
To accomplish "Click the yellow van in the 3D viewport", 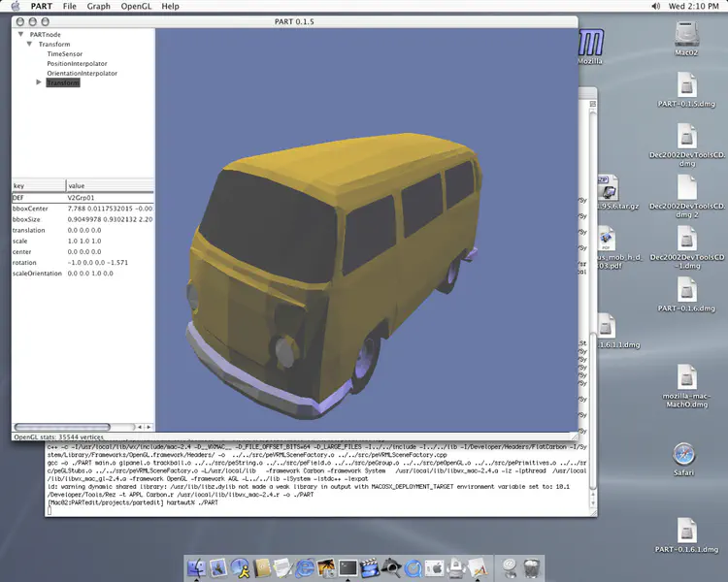I will pyautogui.click(x=332, y=275).
